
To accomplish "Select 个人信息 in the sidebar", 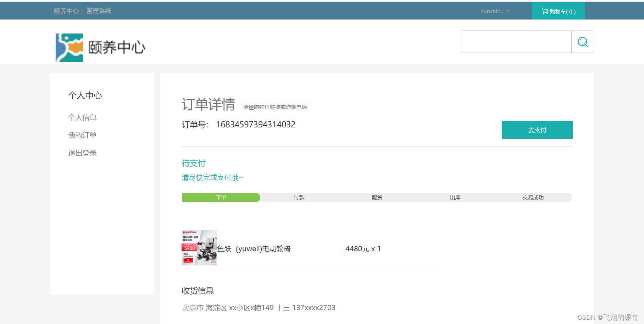I will [x=83, y=117].
